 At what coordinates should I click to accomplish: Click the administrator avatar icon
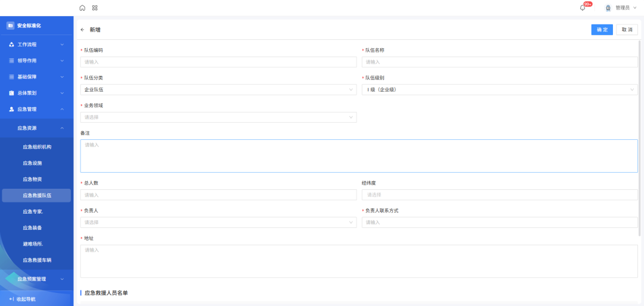[608, 8]
